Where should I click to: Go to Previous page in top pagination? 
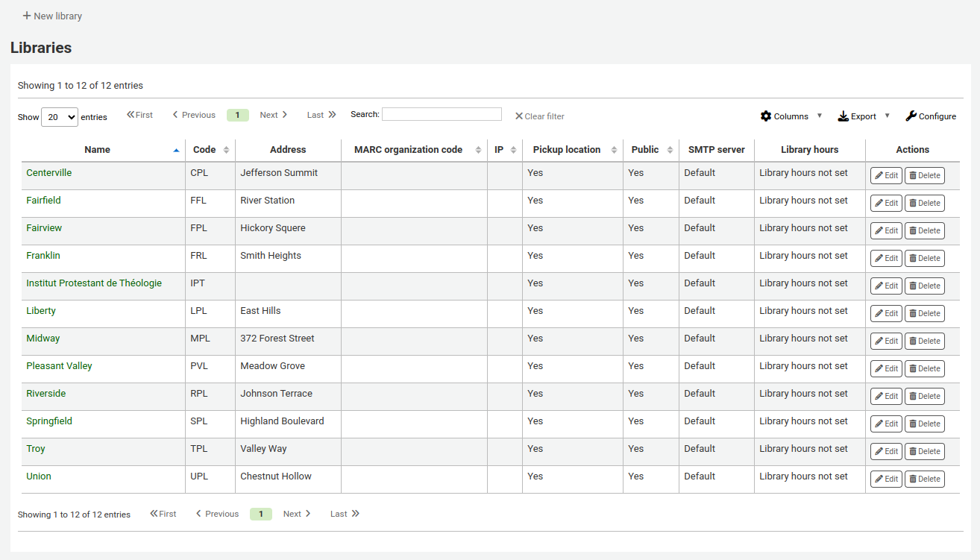tap(194, 115)
